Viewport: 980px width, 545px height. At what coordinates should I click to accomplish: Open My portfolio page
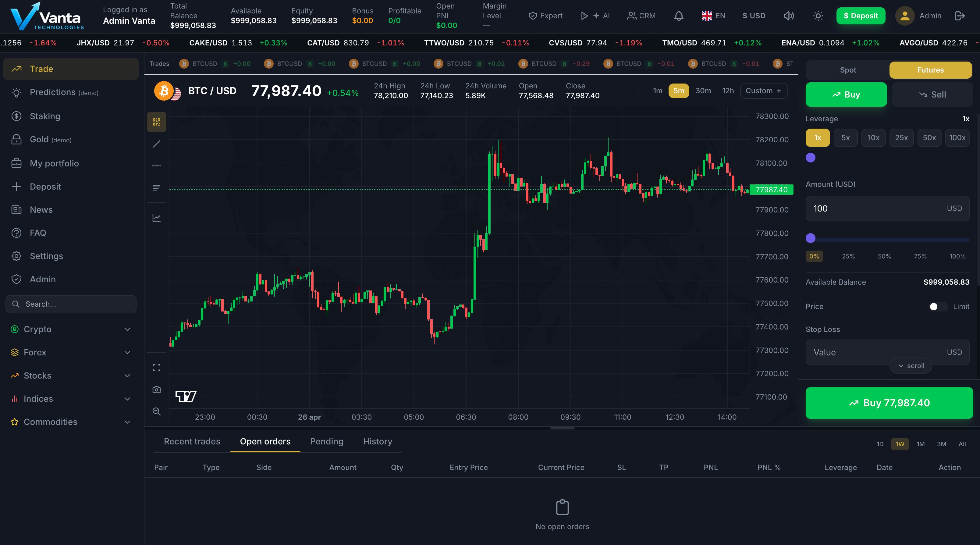[71, 163]
